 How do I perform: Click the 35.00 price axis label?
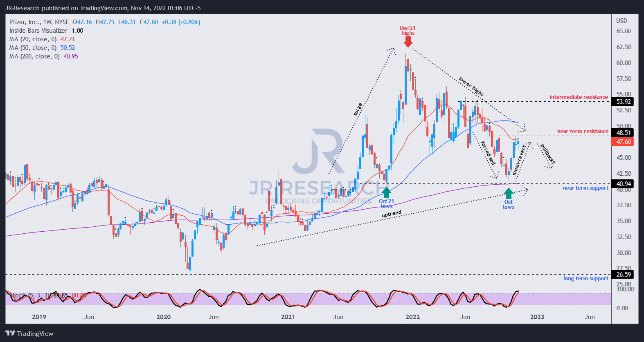(624, 221)
